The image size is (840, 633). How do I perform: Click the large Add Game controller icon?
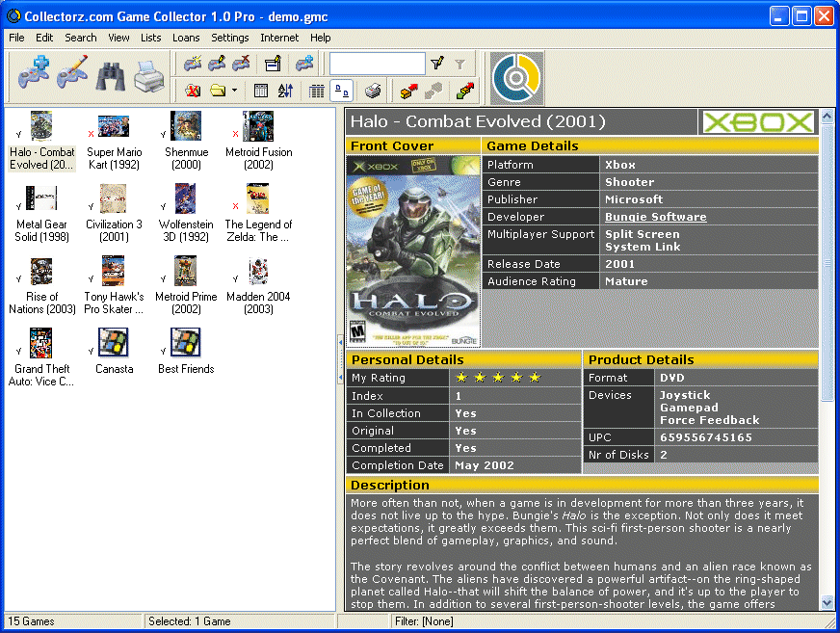click(34, 74)
